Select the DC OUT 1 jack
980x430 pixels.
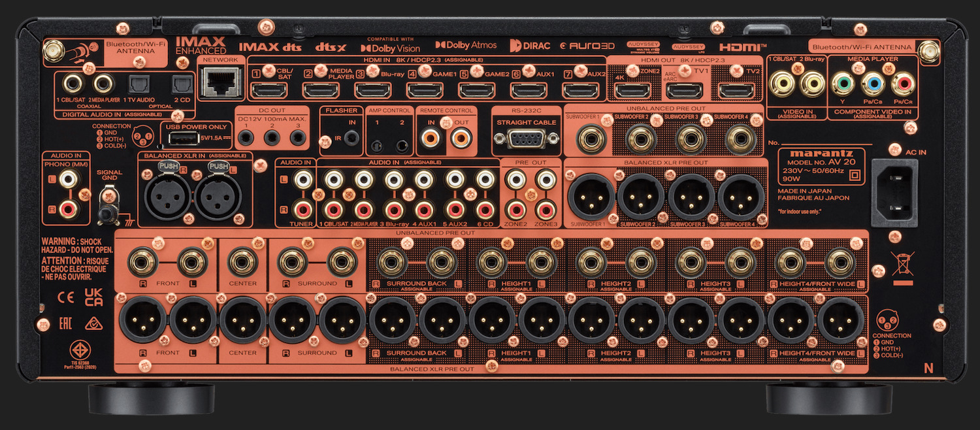(x=246, y=138)
